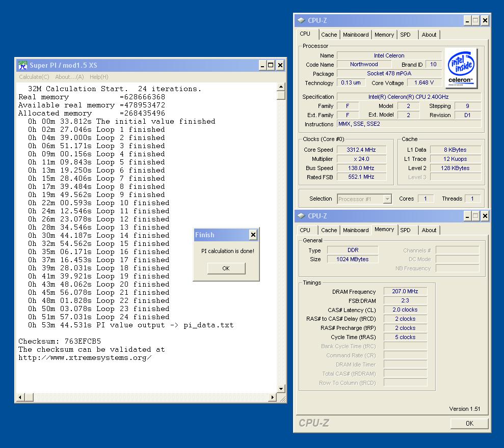This screenshot has height=448, width=504.
Task: Minimize the bottom CPU-Z window
Action: tap(467, 216)
